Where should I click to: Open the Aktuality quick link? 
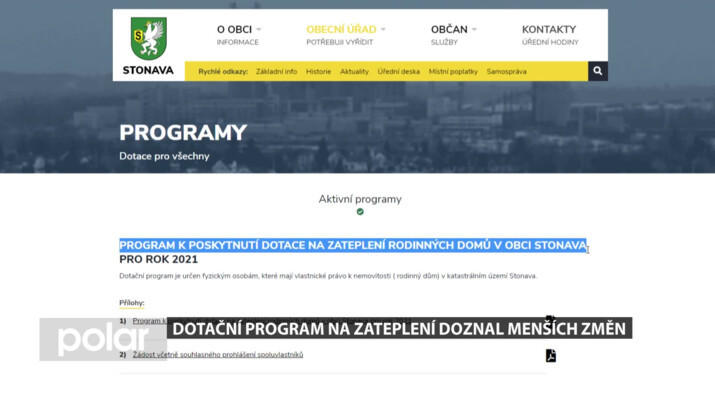pyautogui.click(x=354, y=72)
